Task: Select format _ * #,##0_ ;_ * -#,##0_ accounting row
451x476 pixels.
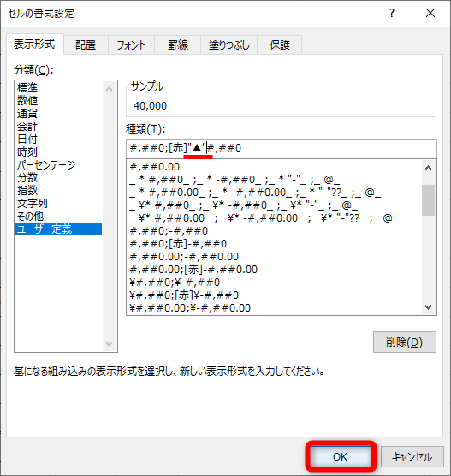Action: 274,180
